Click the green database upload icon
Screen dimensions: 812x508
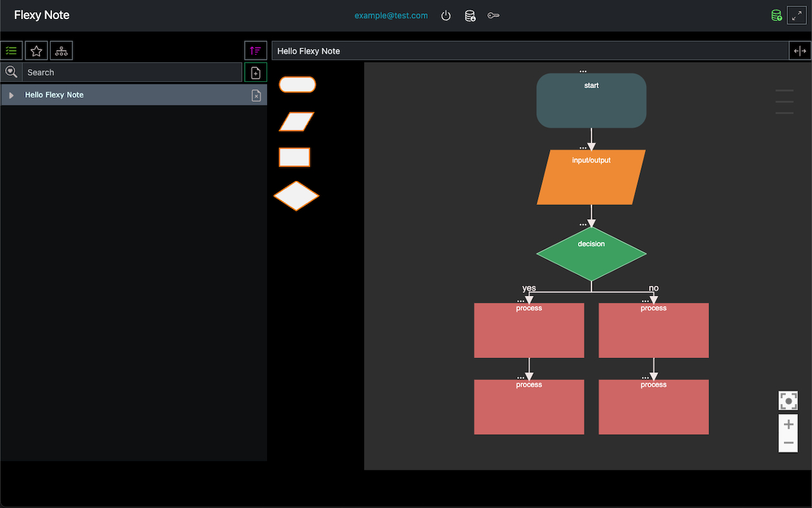(776, 16)
